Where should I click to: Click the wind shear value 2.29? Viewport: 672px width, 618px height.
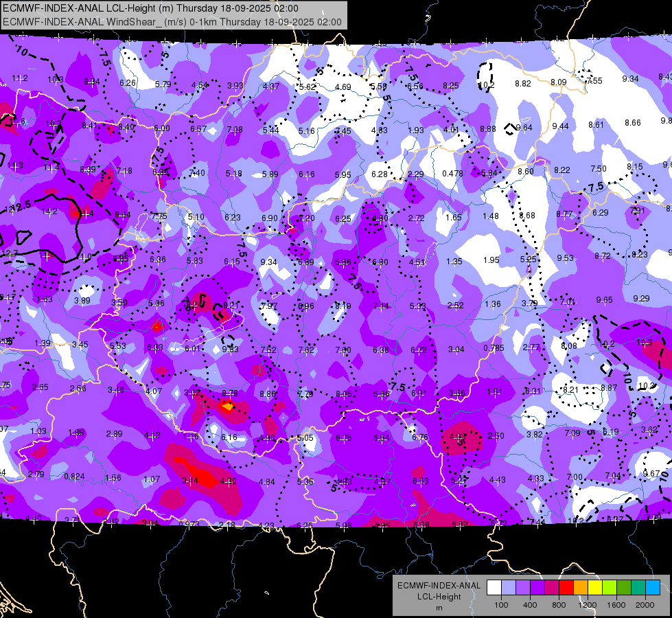click(415, 174)
